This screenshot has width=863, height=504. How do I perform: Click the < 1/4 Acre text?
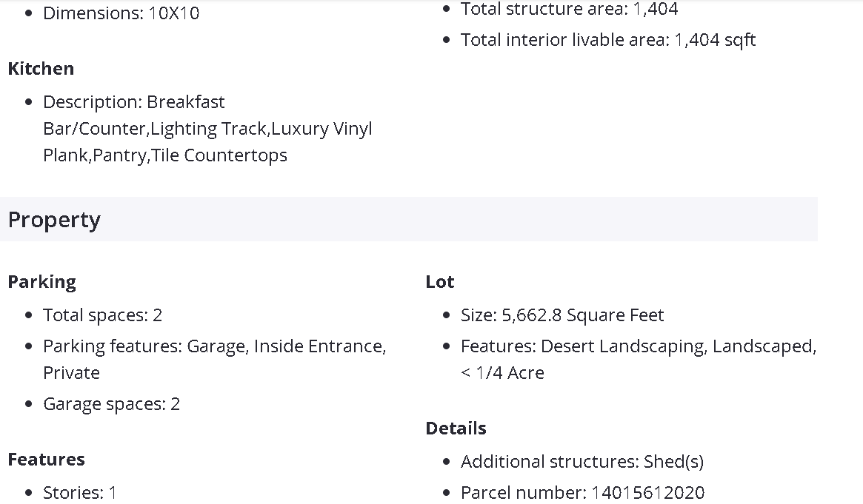(502, 373)
